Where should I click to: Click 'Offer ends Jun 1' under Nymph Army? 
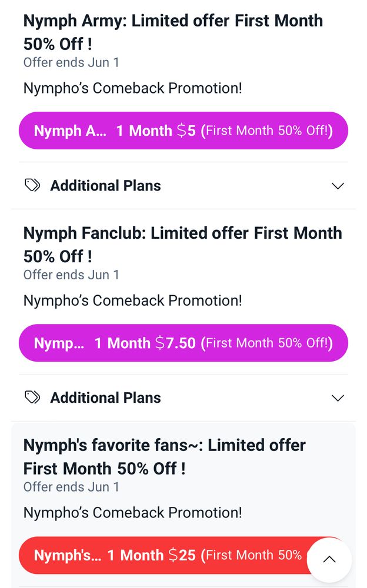(x=71, y=62)
